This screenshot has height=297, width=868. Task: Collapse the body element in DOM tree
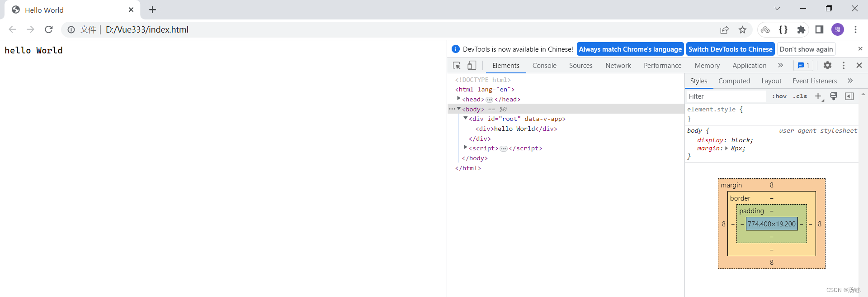point(458,109)
